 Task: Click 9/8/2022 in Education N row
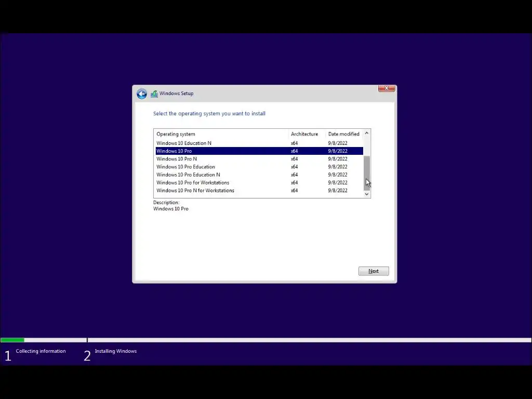pos(338,143)
